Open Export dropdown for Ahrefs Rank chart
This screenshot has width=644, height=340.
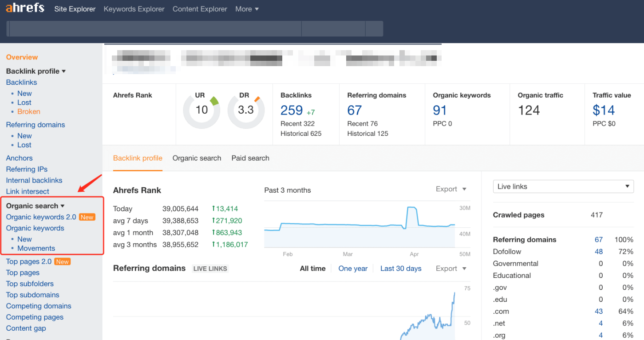pos(451,189)
